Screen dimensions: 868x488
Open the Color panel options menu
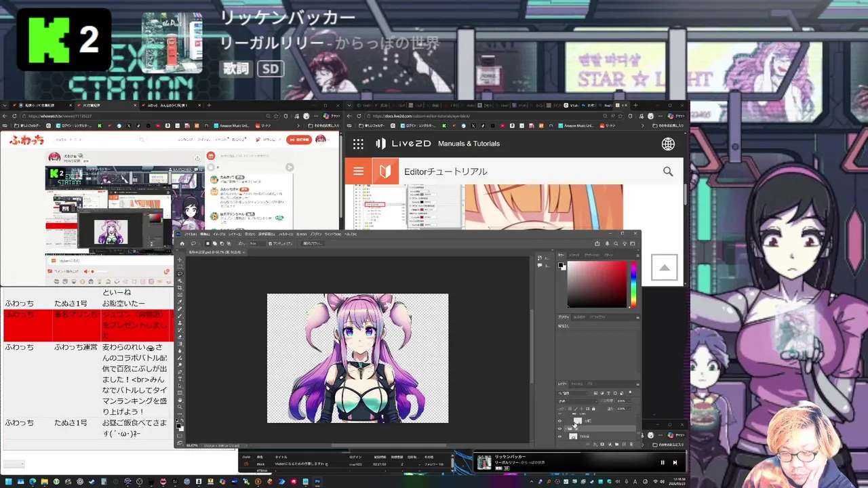coord(637,256)
